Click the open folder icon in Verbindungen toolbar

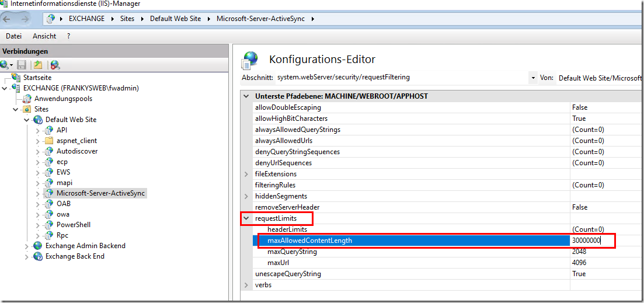(38, 65)
